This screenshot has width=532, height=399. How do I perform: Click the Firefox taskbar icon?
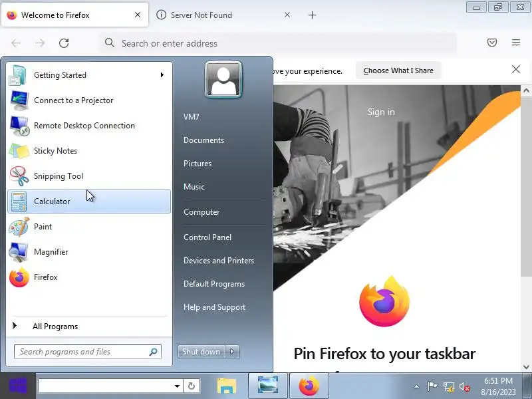(309, 386)
